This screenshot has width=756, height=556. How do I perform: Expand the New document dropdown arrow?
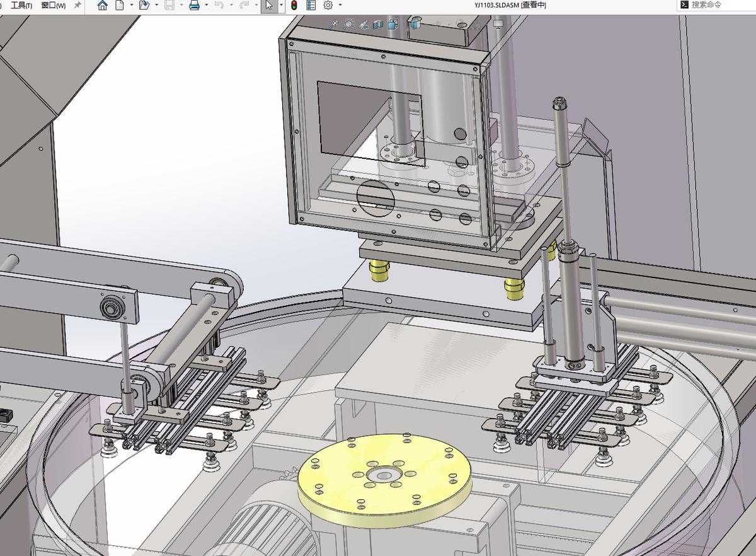pyautogui.click(x=131, y=5)
